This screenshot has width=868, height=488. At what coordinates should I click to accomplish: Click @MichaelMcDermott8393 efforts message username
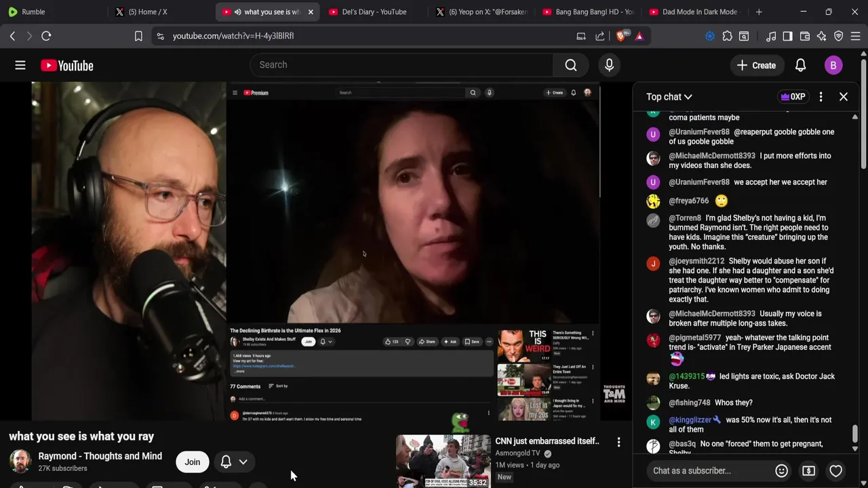pos(712,156)
